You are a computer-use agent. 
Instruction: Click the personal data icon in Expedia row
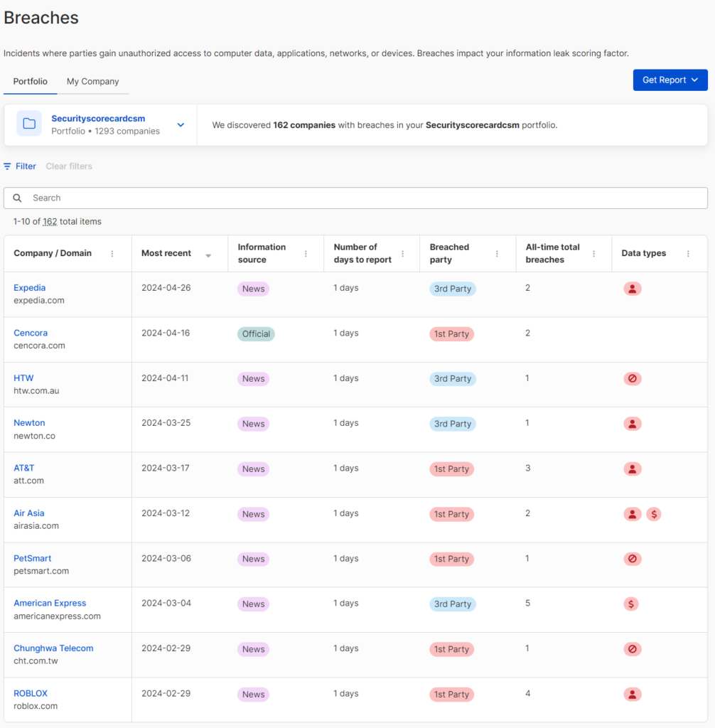pos(633,289)
